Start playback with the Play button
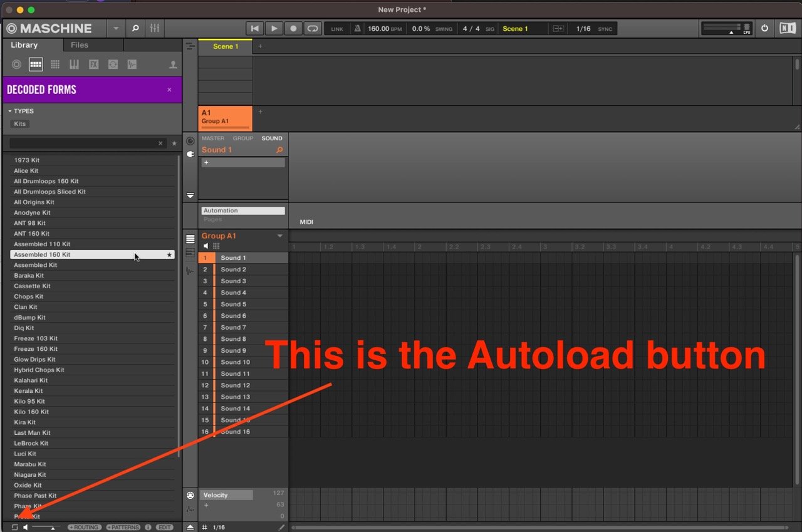 point(274,28)
